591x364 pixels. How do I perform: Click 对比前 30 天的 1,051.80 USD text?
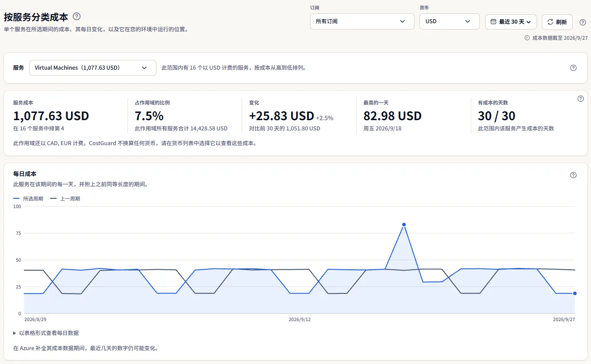(285, 129)
